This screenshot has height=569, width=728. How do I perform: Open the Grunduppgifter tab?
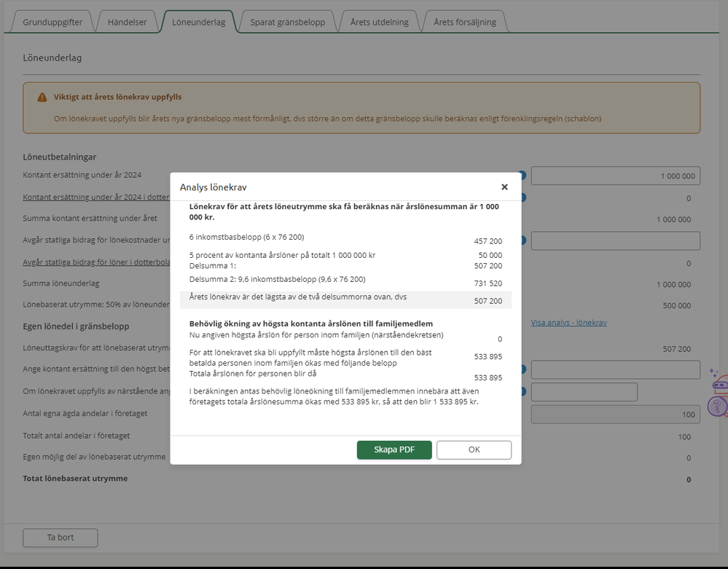[52, 22]
